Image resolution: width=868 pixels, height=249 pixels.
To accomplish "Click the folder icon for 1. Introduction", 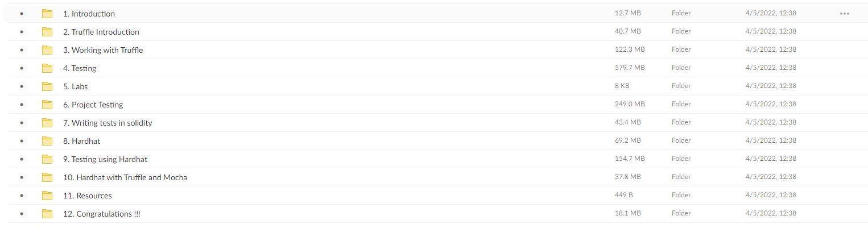I will click(x=47, y=14).
